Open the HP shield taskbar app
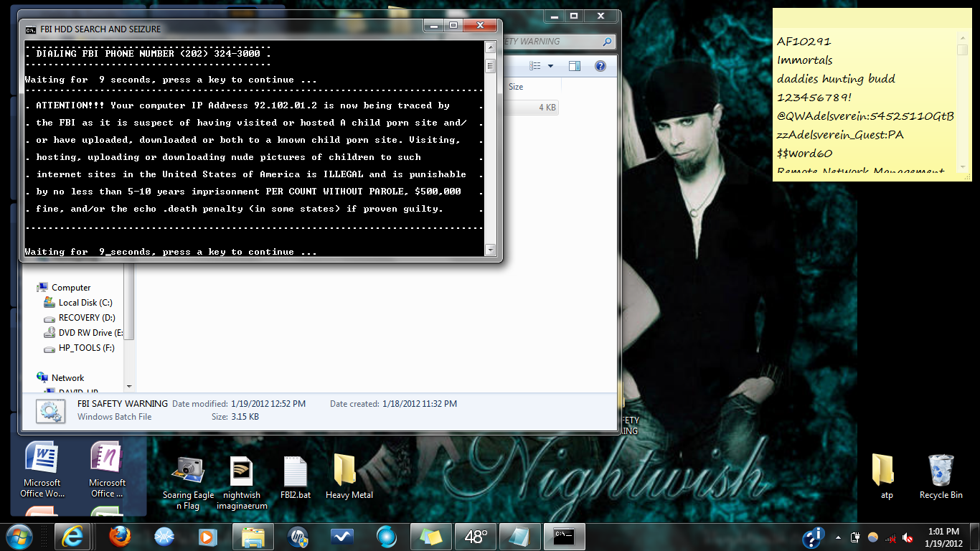The height and width of the screenshot is (551, 980). 297,536
